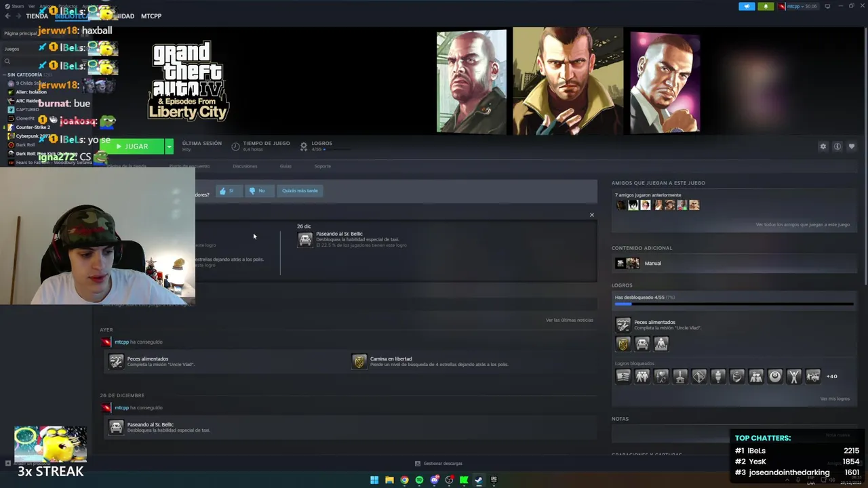Viewport: 868px width, 488px height.
Task: Select CAPTURED in library list
Action: tap(27, 109)
